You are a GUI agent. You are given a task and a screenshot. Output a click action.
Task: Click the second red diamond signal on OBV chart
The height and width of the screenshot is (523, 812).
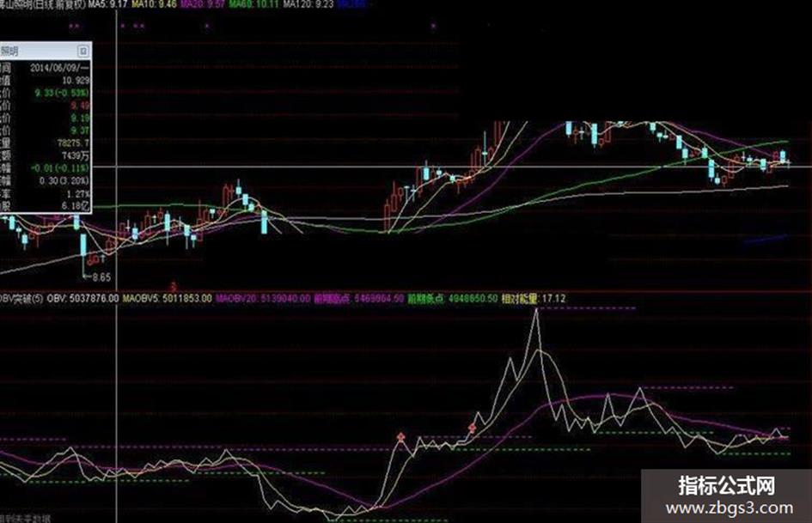(x=472, y=428)
